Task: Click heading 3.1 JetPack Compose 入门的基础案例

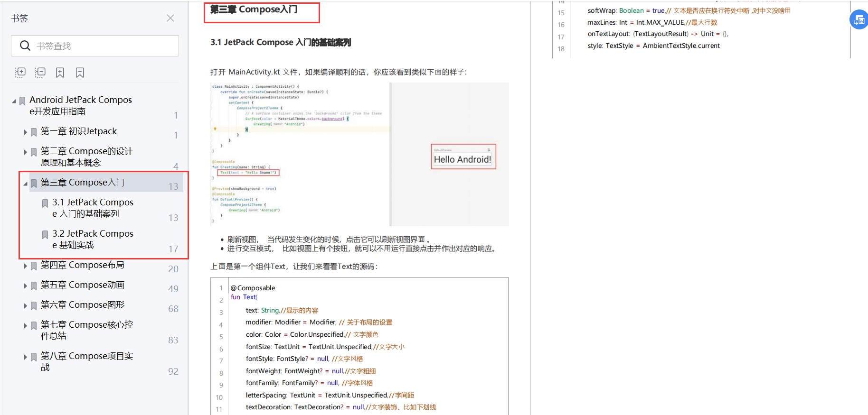Action: 281,42
